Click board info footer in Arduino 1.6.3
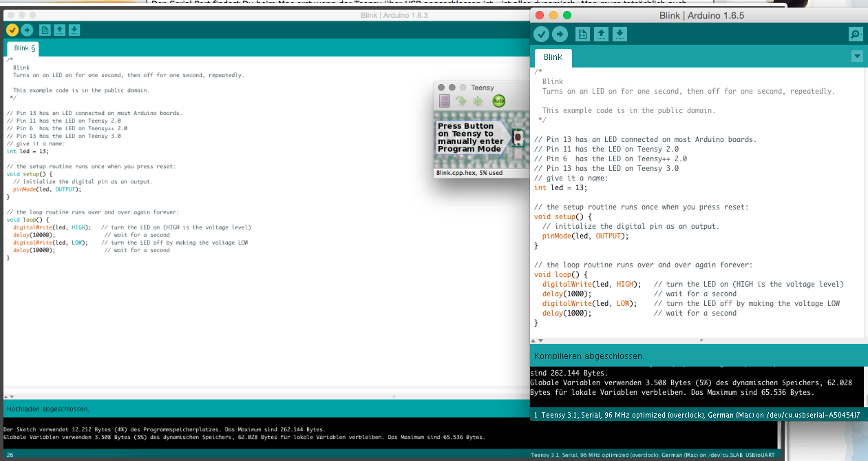Viewport: 868px width, 461px height. point(653,455)
